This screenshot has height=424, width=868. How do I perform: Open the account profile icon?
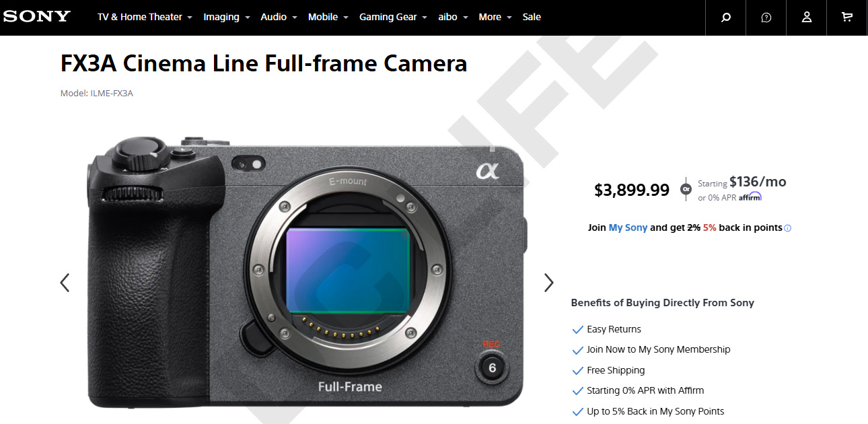[806, 17]
